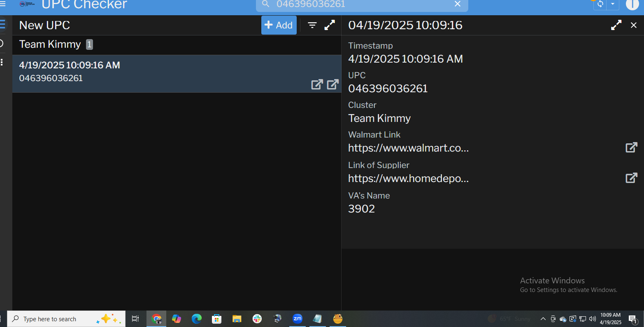This screenshot has width=644, height=327.
Task: Show hidden icons in system tray
Action: tap(543, 319)
